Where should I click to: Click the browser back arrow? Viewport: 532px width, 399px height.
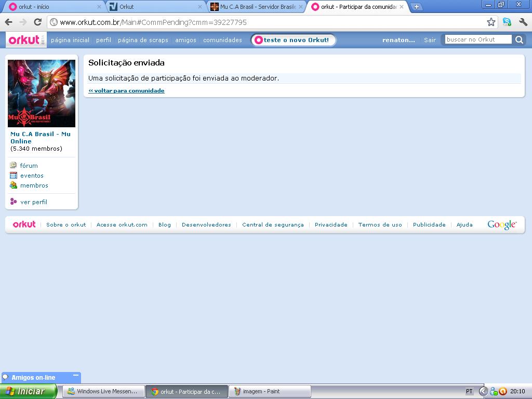(x=9, y=22)
